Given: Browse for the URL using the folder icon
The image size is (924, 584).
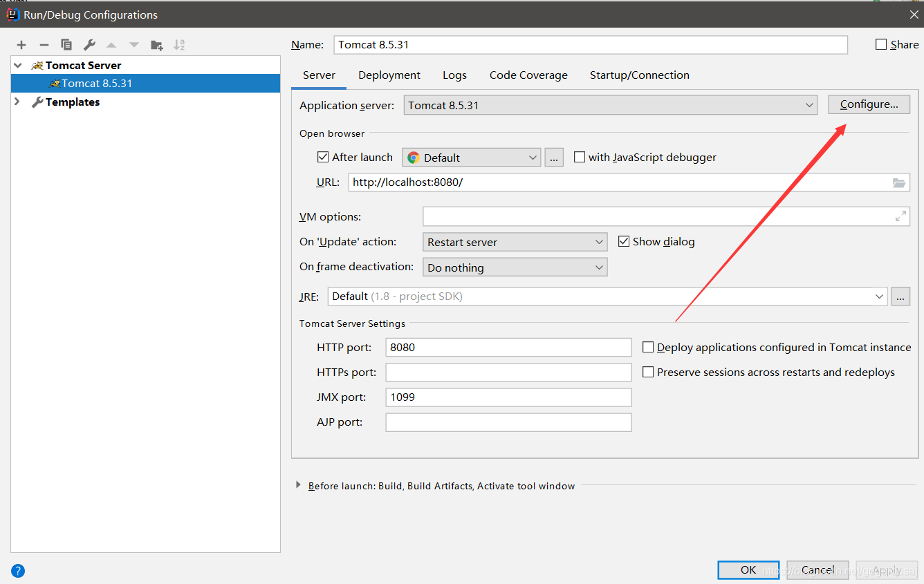Looking at the screenshot, I should coord(898,182).
